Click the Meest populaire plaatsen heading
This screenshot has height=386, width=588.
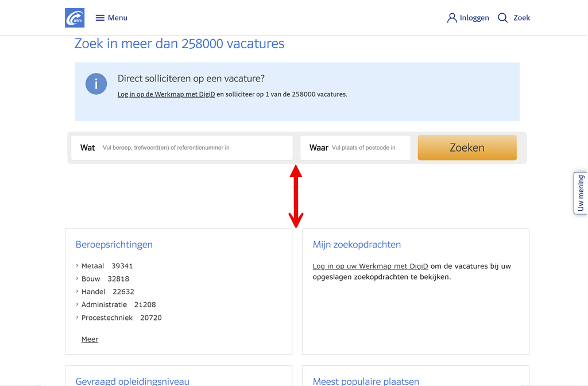(x=366, y=381)
